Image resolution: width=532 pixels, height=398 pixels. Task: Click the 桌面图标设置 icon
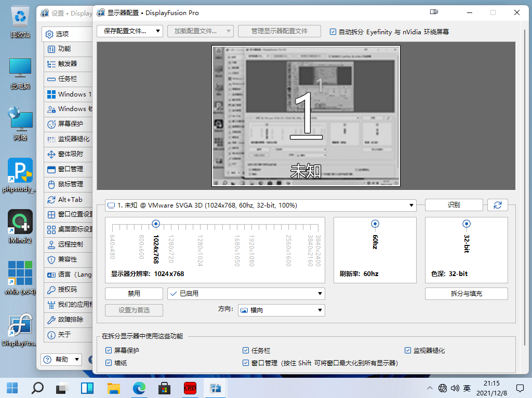point(51,230)
